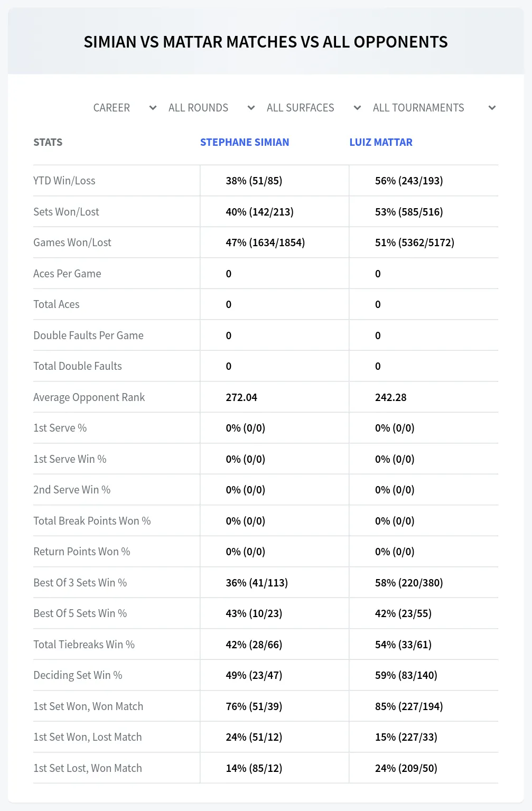The image size is (532, 811).
Task: Expand the ALL TOURNAMENTS dropdown
Action: tap(434, 108)
